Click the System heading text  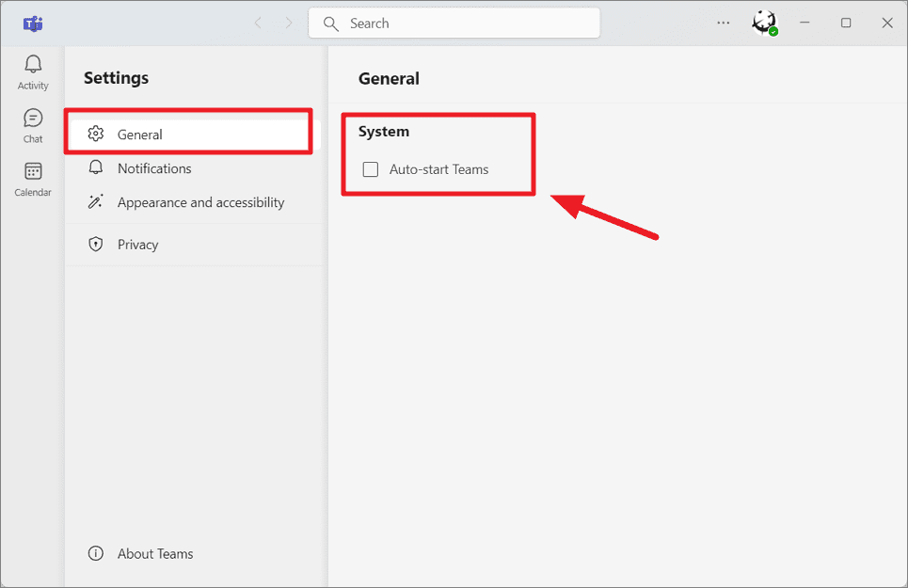point(384,132)
